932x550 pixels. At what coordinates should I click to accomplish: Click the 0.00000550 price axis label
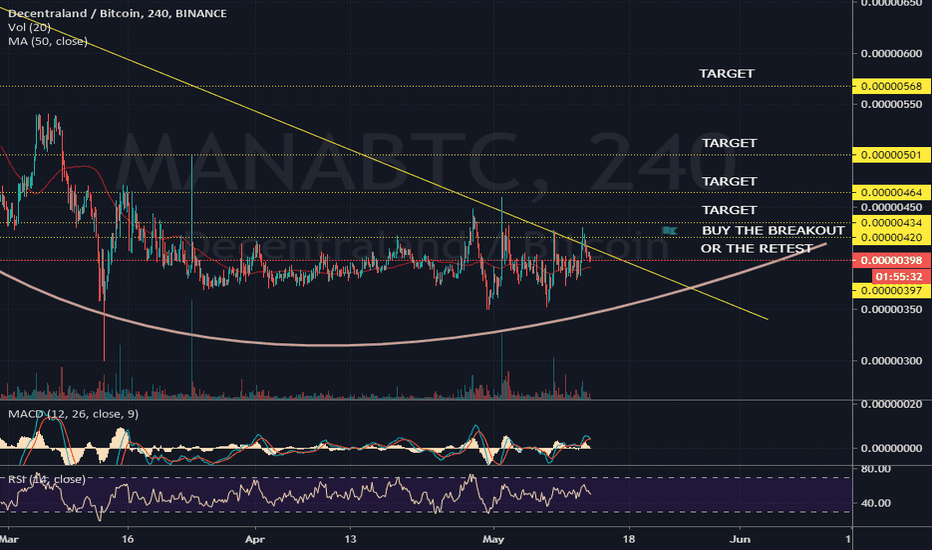(x=892, y=104)
